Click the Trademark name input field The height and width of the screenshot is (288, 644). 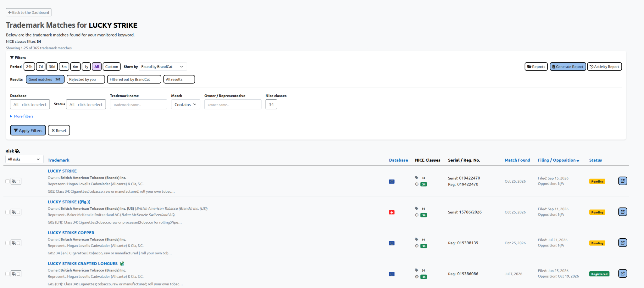point(138,104)
